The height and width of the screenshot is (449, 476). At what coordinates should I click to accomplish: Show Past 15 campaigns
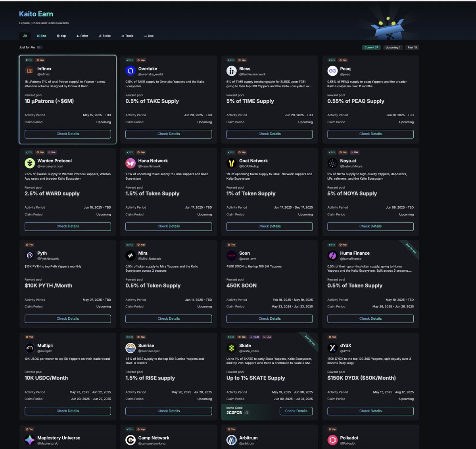click(x=413, y=47)
